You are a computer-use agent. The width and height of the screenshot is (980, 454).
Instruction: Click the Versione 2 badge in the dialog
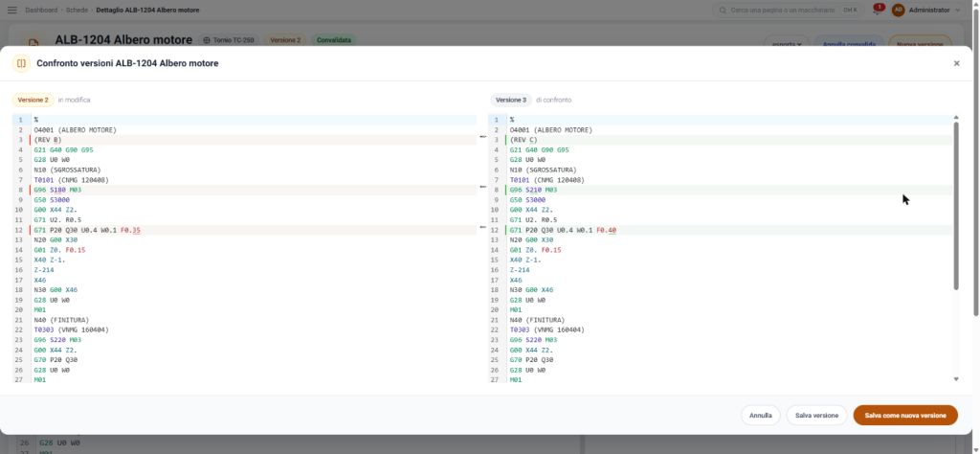33,100
